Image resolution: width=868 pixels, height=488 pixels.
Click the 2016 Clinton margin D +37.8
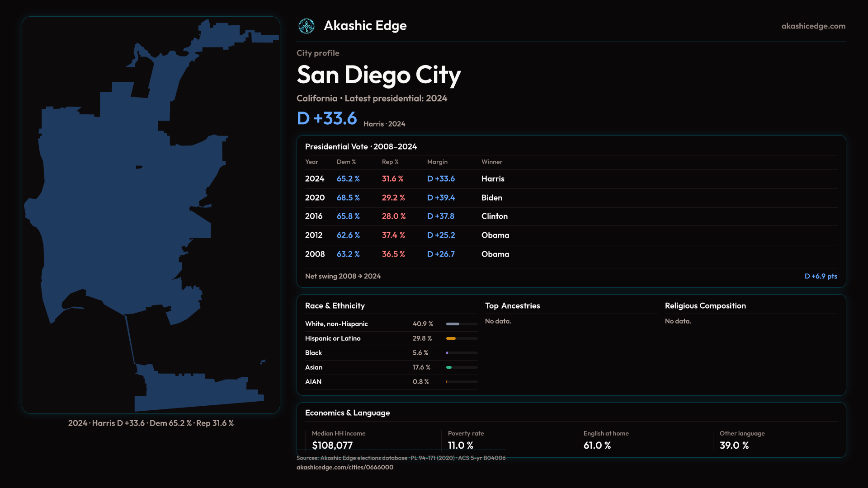point(440,216)
